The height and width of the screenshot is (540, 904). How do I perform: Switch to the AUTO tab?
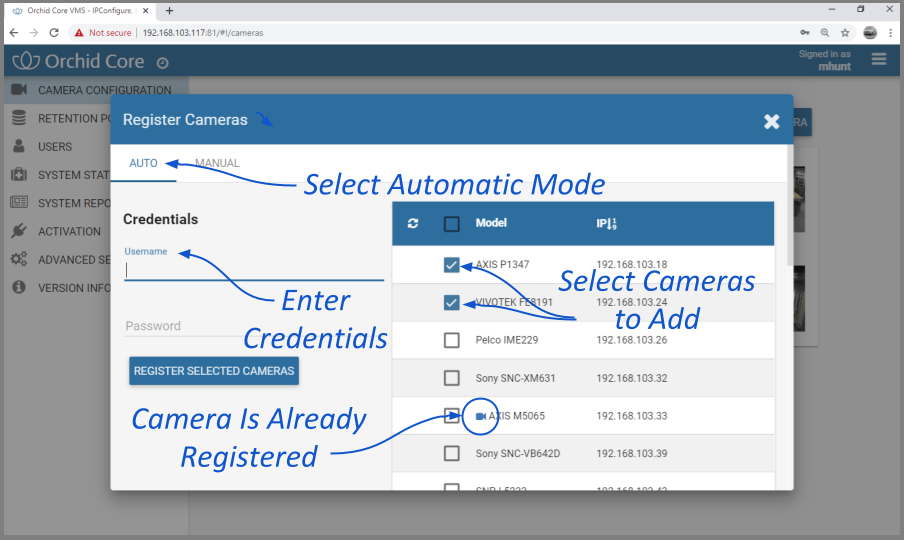[x=143, y=163]
